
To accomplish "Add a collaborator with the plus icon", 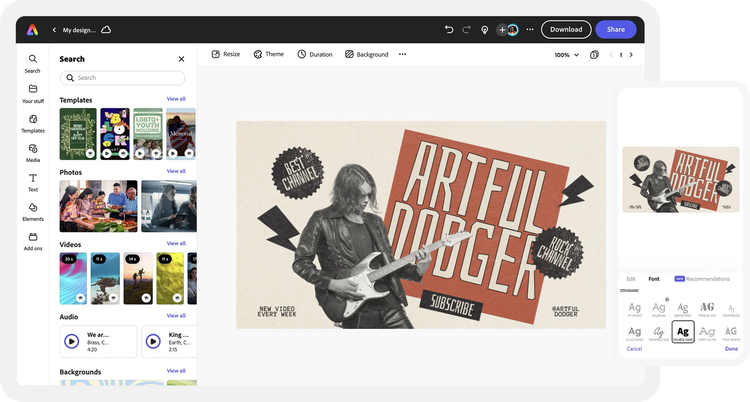I will point(502,30).
